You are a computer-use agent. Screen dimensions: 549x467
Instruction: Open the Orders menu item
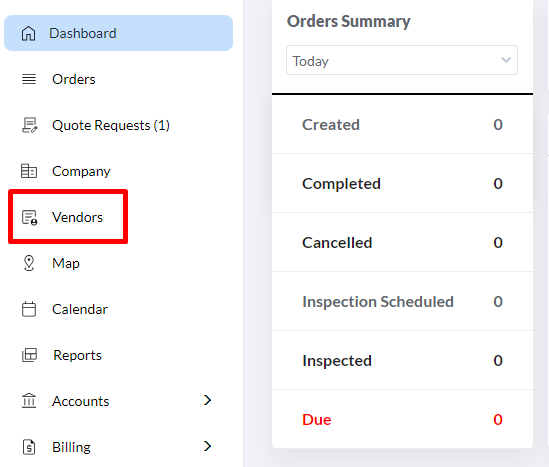[x=74, y=79]
